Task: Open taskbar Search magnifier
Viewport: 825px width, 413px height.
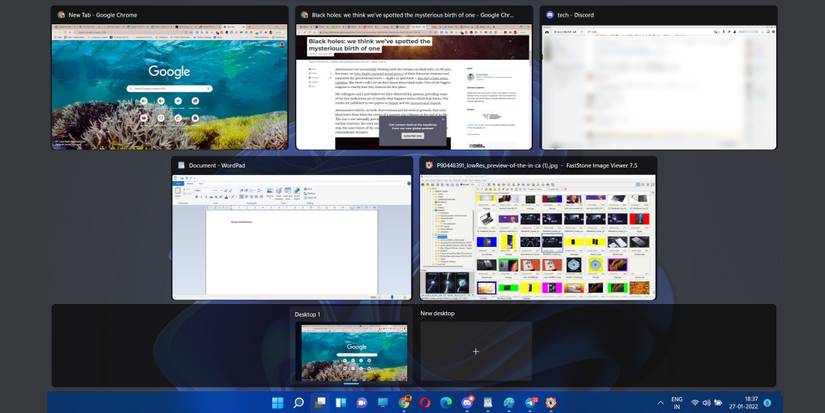Action: [298, 403]
